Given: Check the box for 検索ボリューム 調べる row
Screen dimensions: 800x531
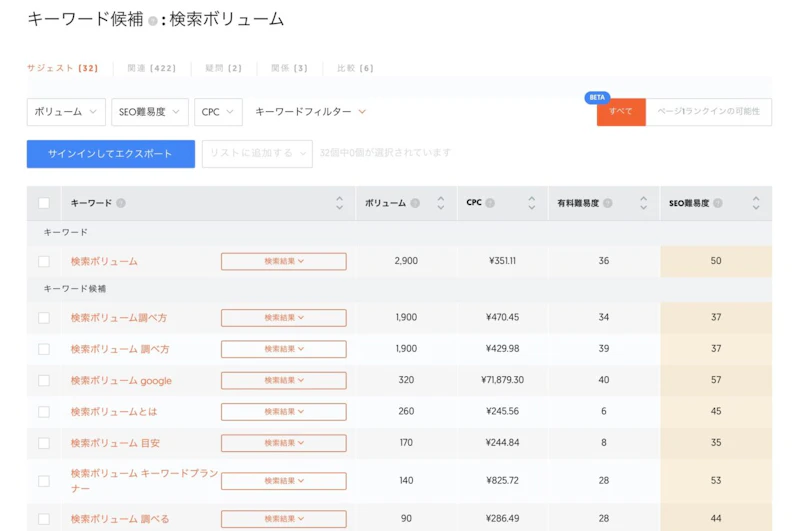Looking at the screenshot, I should point(44,519).
